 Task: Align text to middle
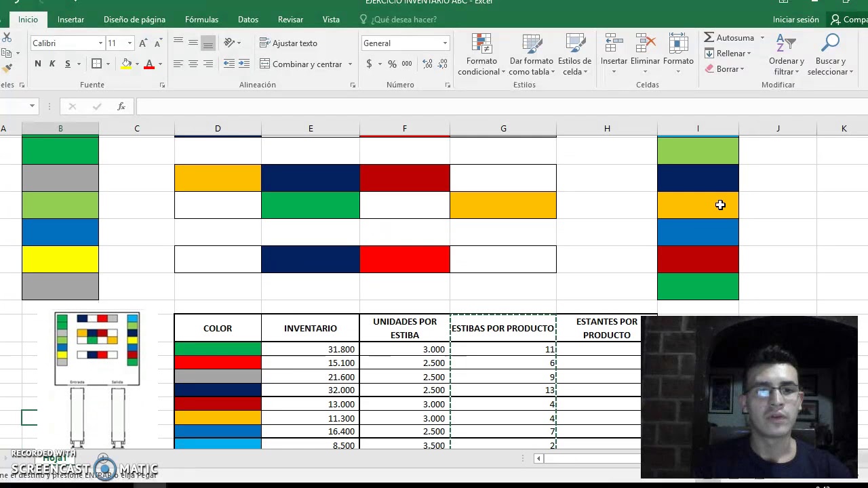(193, 43)
